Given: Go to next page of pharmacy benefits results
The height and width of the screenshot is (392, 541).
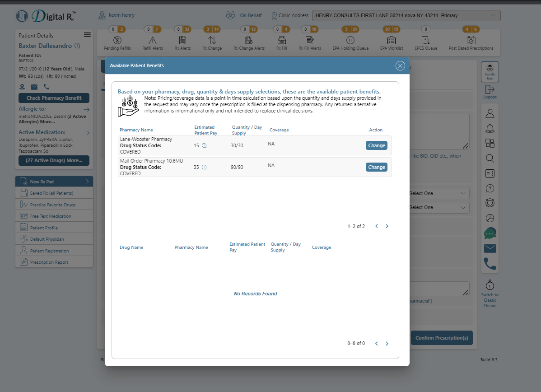Looking at the screenshot, I should (387, 226).
